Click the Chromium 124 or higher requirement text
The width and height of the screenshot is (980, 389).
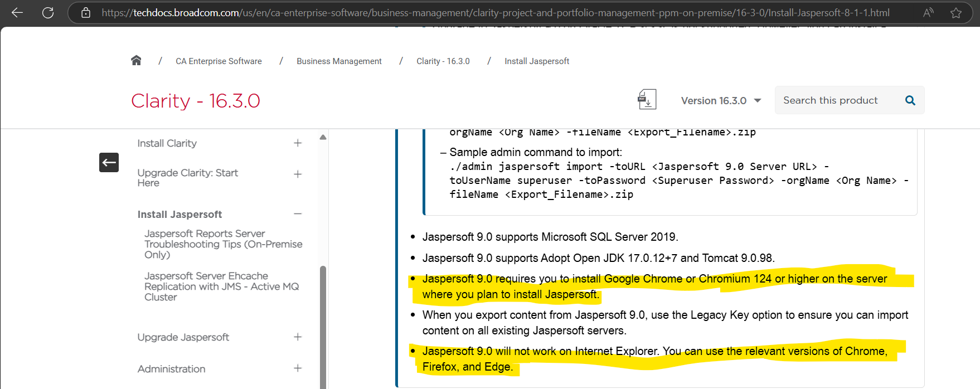tap(655, 286)
